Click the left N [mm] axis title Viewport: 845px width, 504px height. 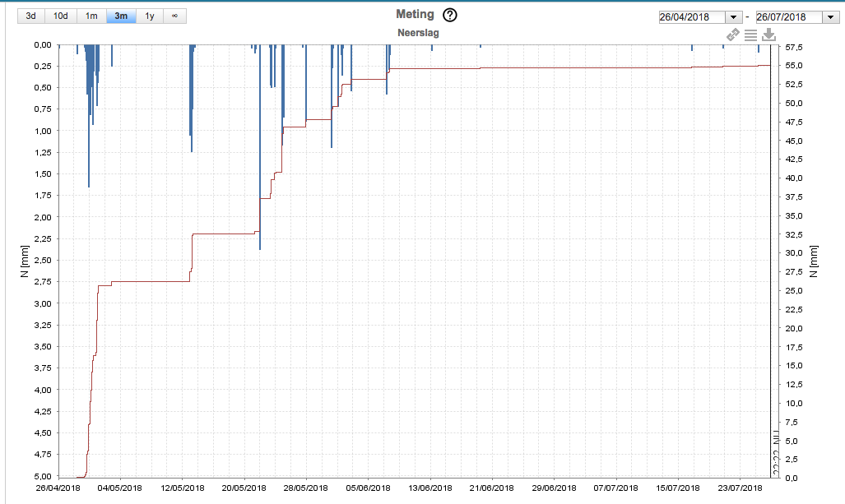click(24, 261)
